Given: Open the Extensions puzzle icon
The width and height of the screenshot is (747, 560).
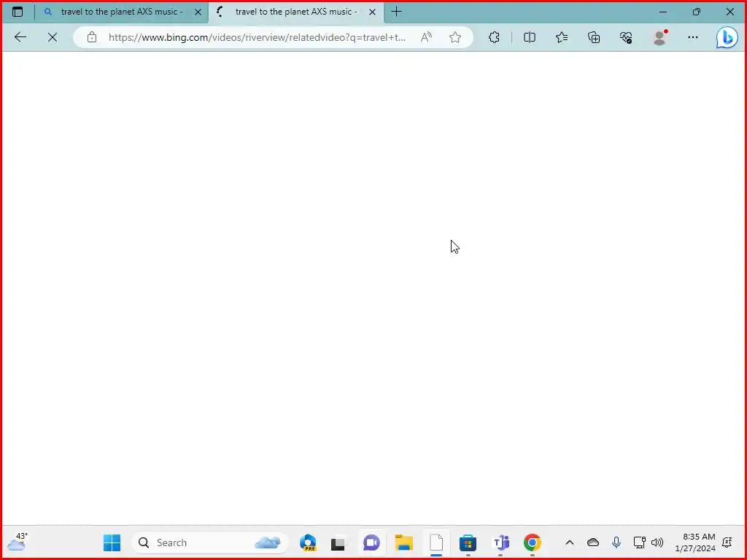Looking at the screenshot, I should (494, 37).
